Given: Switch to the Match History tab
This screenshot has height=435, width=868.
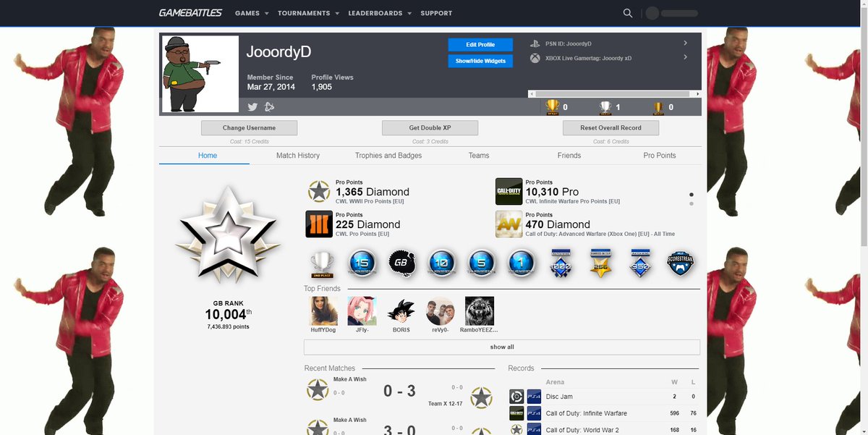Looking at the screenshot, I should 298,156.
